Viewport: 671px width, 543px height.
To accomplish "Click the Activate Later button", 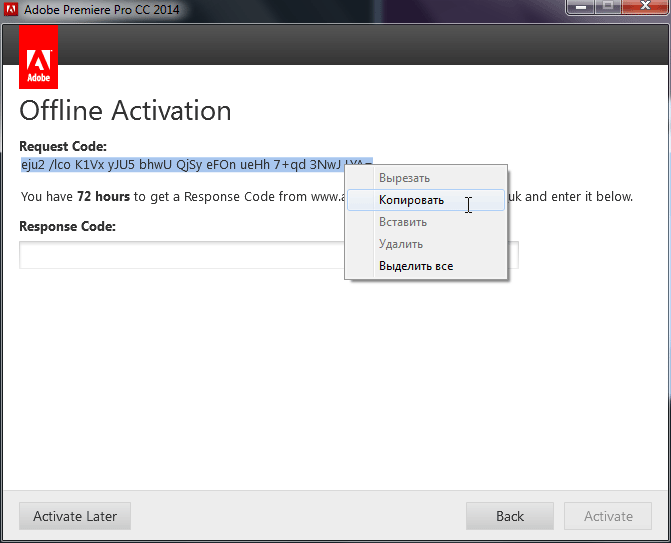I will point(75,516).
